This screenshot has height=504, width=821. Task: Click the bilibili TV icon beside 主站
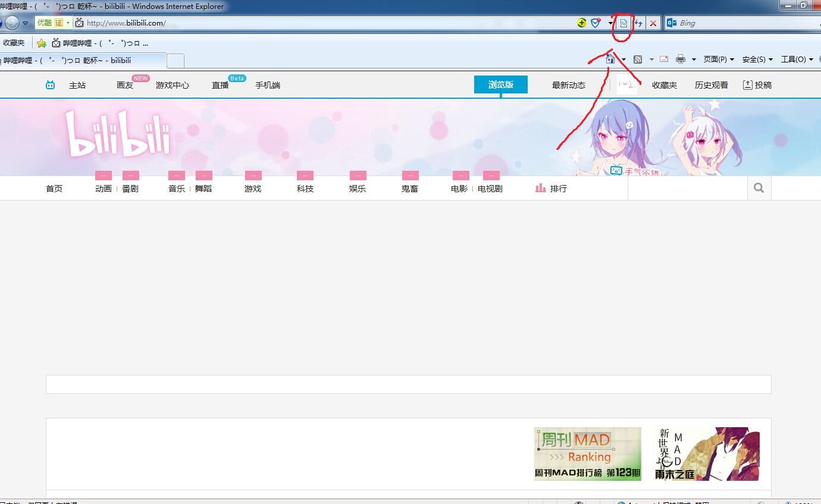click(51, 85)
